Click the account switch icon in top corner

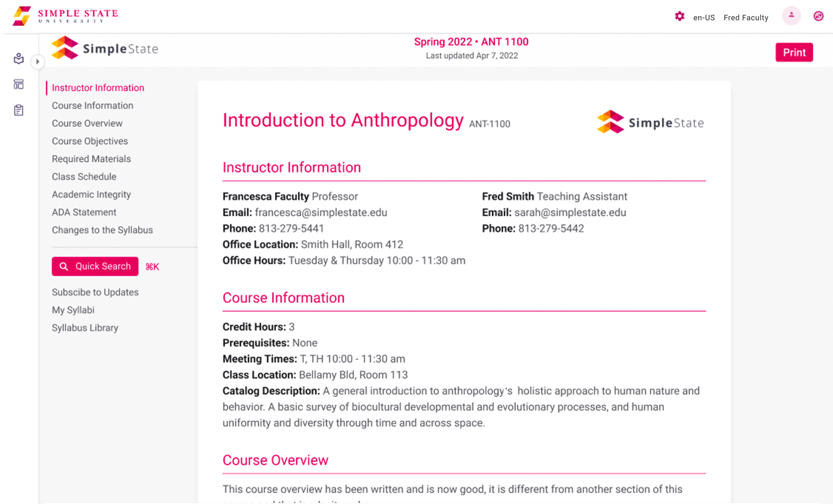pos(818,16)
